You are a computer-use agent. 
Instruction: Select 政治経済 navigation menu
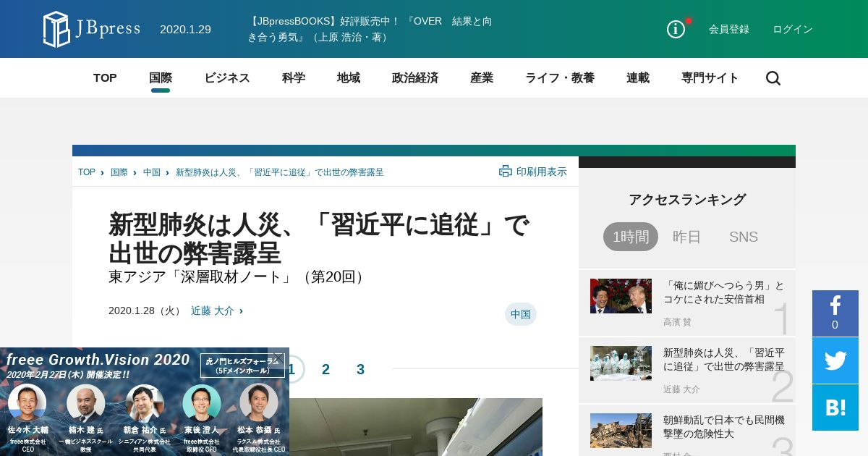(x=415, y=78)
